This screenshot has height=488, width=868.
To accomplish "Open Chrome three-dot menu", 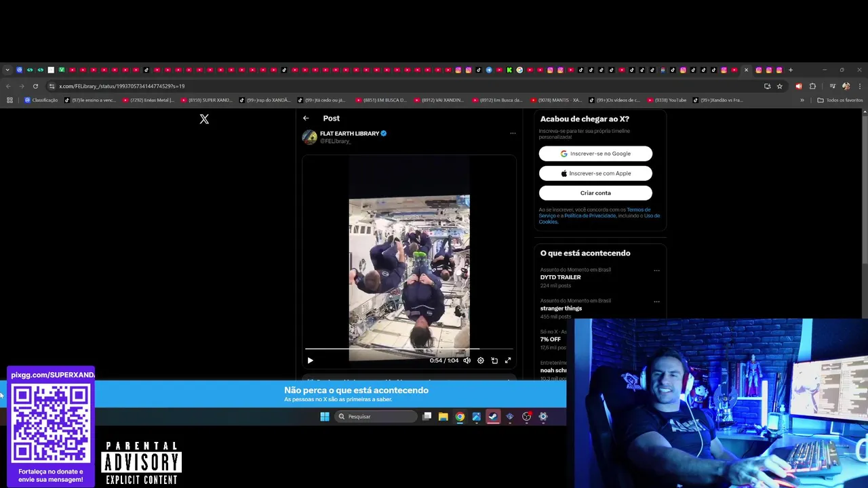I will (x=859, y=86).
